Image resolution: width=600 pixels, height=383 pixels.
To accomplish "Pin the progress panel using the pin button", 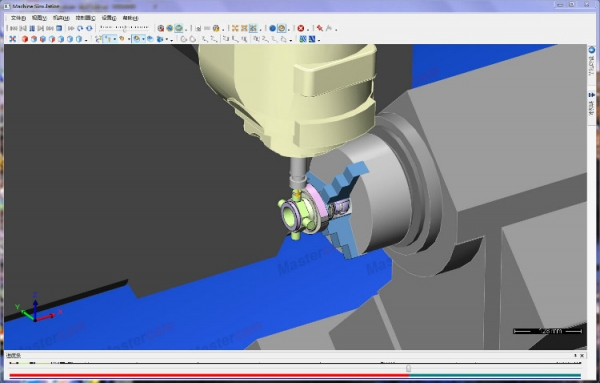I will pos(575,355).
